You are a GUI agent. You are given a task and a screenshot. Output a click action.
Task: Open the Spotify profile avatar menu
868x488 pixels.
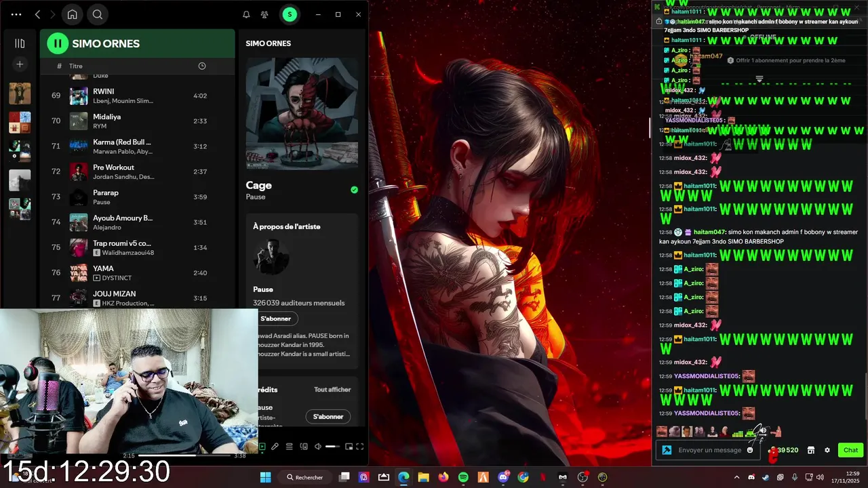pos(290,14)
